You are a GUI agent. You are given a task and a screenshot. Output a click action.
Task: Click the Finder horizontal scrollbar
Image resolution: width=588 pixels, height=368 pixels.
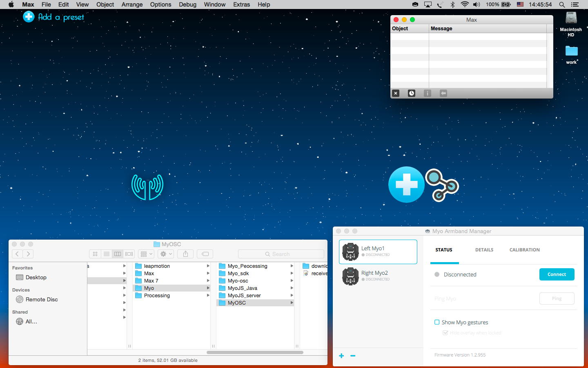point(255,352)
